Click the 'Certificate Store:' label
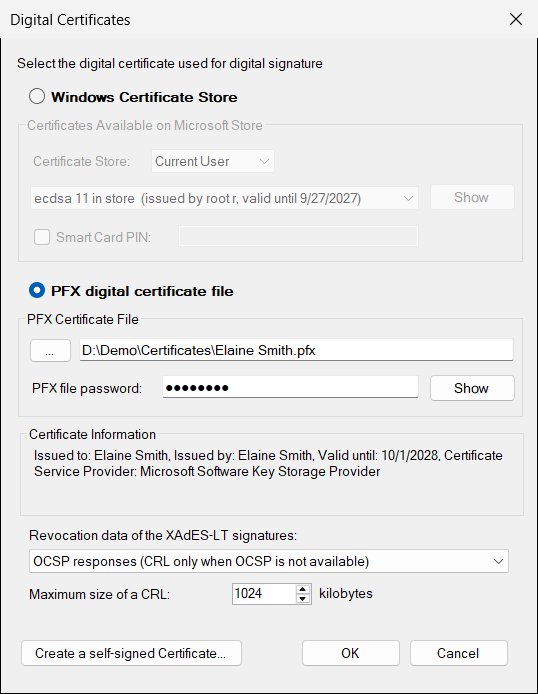The height and width of the screenshot is (694, 538). tap(81, 161)
